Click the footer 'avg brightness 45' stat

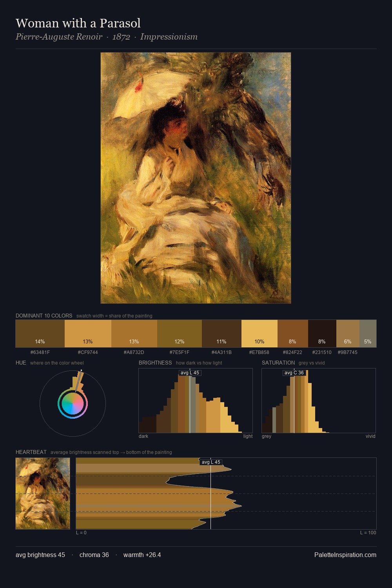tap(40, 555)
